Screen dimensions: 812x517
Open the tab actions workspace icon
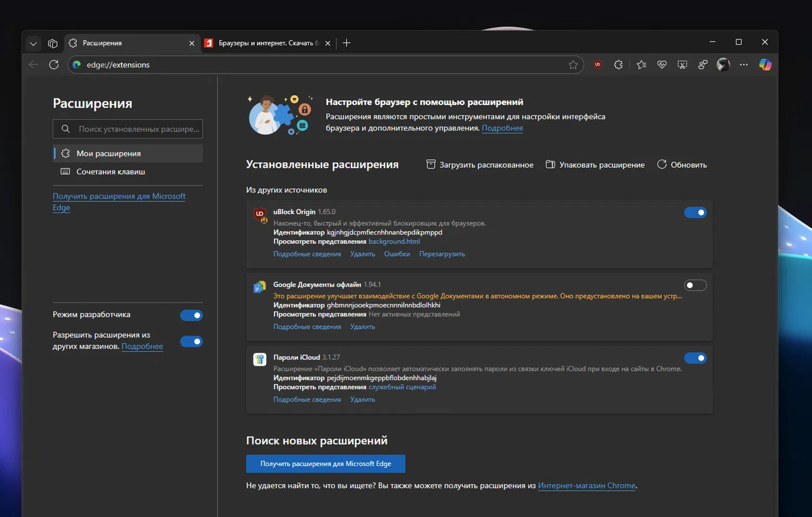point(53,43)
